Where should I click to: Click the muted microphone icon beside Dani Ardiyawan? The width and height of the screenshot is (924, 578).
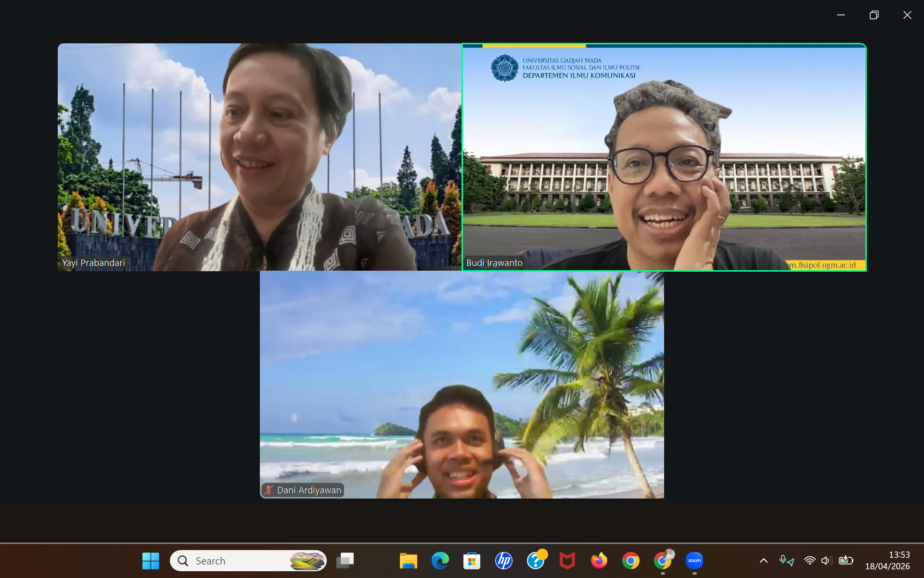269,490
